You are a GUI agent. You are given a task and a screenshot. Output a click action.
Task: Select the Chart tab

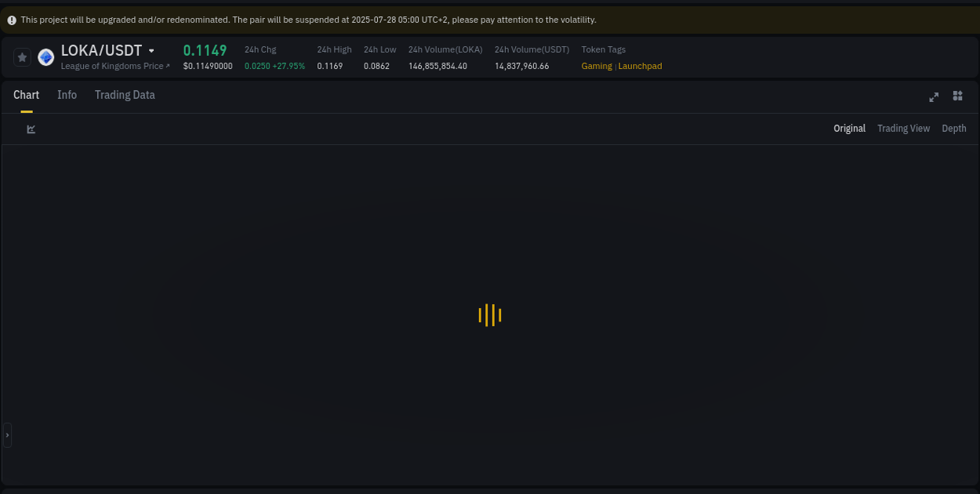click(26, 95)
